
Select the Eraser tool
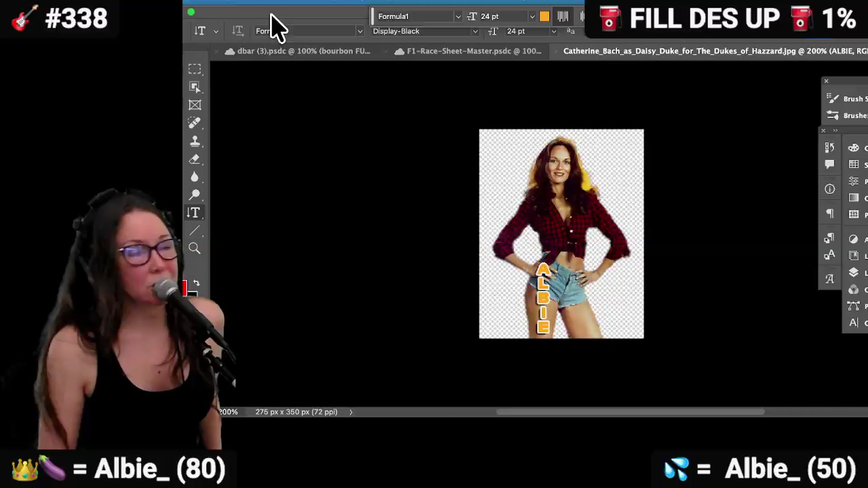point(195,159)
